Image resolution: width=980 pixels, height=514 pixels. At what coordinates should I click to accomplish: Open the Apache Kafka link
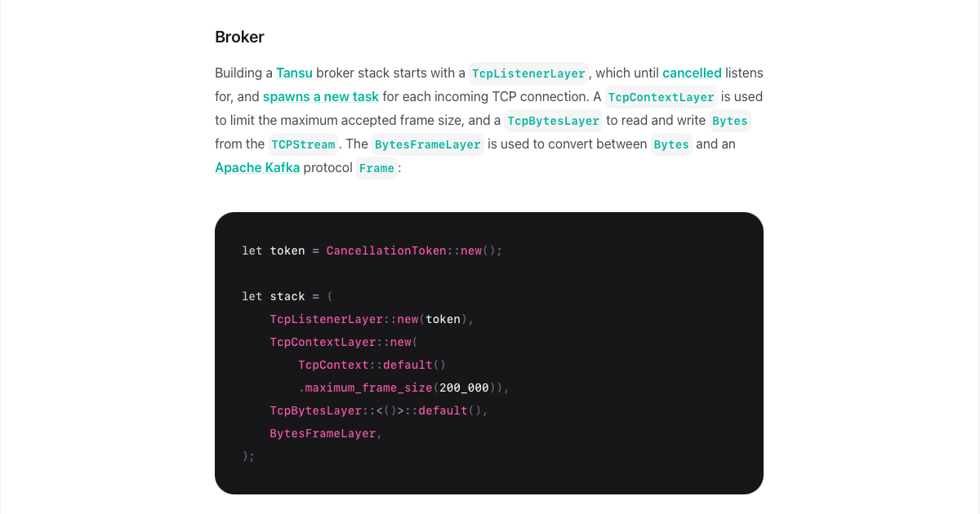tap(257, 167)
